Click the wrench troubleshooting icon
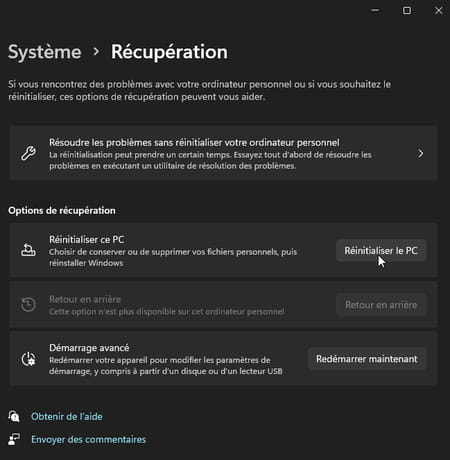Screen dimensions: 450x460 tap(29, 154)
